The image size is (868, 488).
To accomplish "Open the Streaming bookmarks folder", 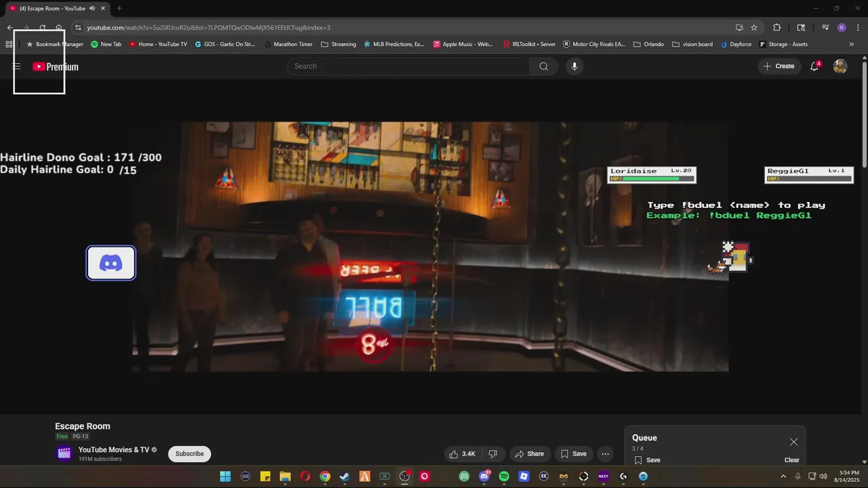I will 338,44.
